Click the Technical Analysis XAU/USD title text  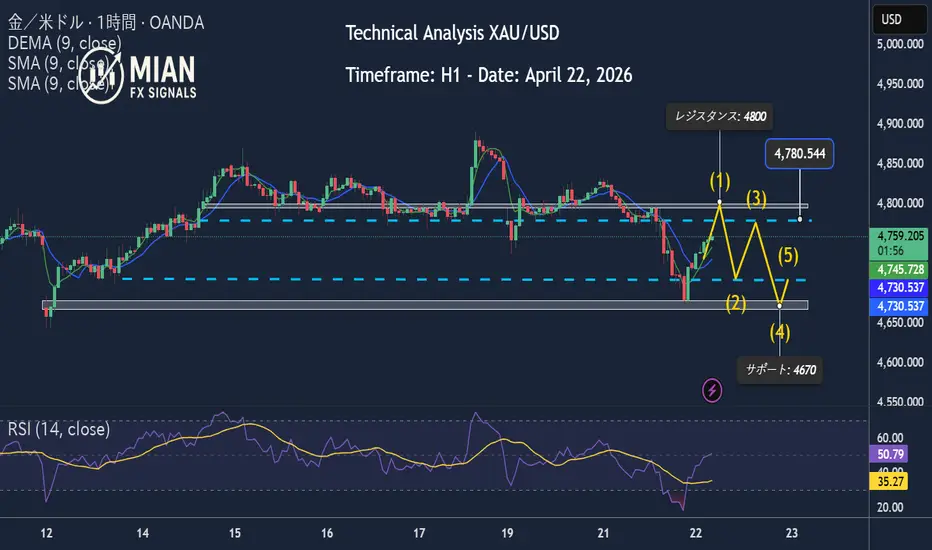452,33
